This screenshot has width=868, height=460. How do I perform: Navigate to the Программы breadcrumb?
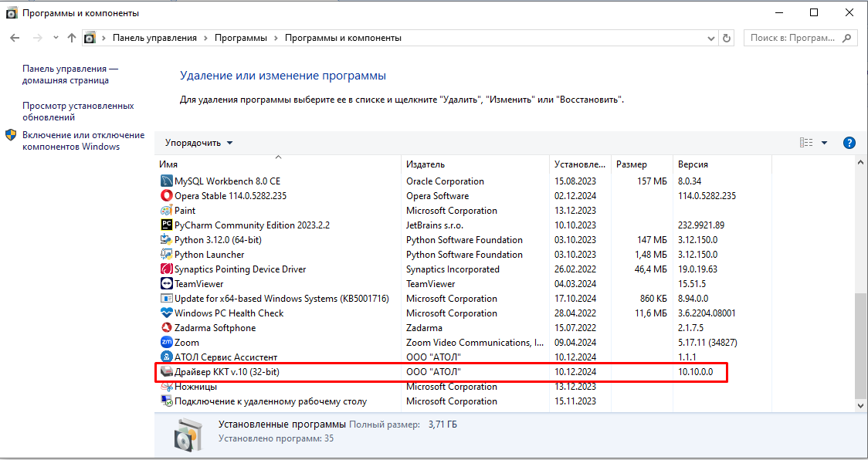point(240,38)
